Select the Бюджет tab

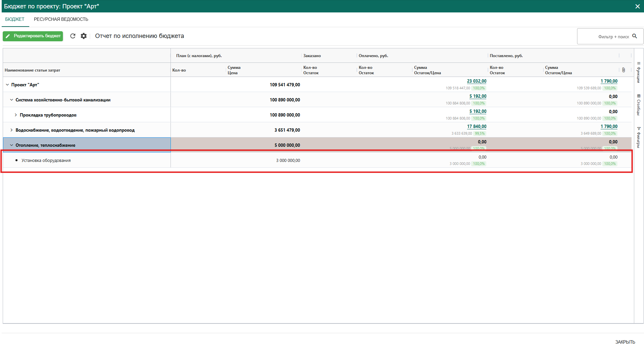[x=15, y=19]
